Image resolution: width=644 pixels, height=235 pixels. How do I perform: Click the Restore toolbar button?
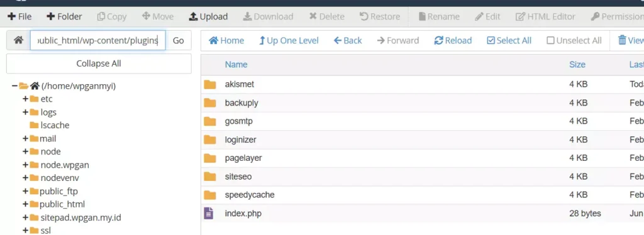[380, 16]
